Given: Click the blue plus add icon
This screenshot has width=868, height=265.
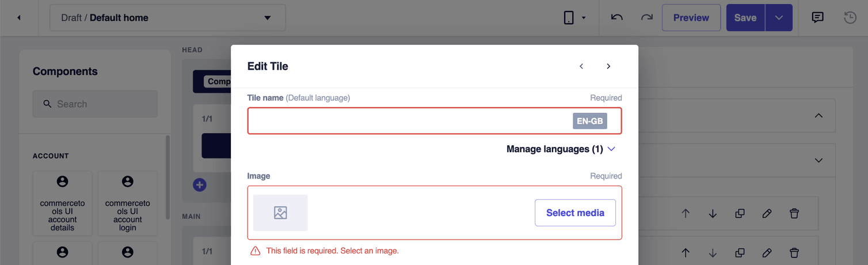Looking at the screenshot, I should coord(199,185).
